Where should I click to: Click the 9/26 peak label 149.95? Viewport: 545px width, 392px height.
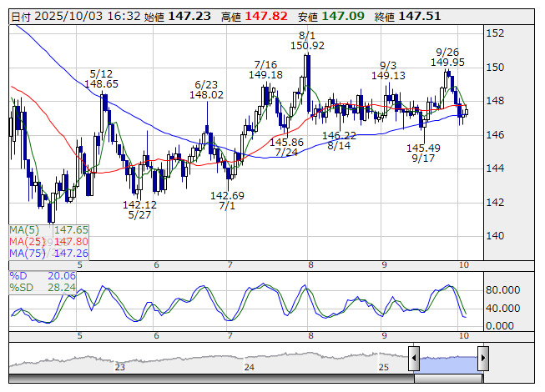tap(447, 61)
